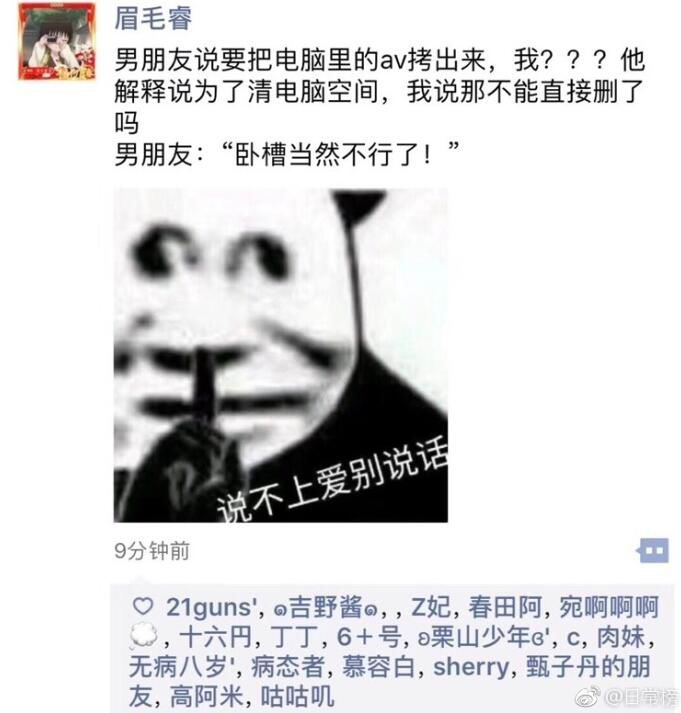The height and width of the screenshot is (713, 681).
Task: Open liker Z妃 profile
Action: coord(431,607)
